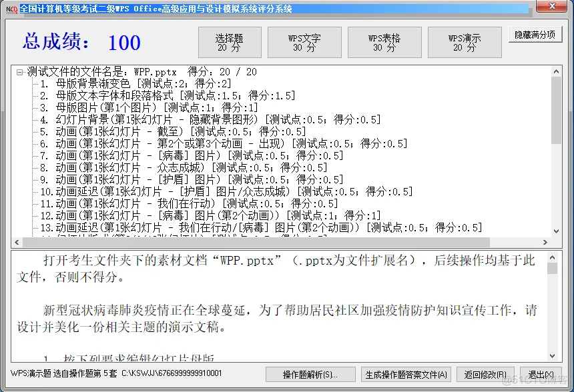
Task: Select tree row 11. 动画 我们在行动
Action: click(189, 204)
